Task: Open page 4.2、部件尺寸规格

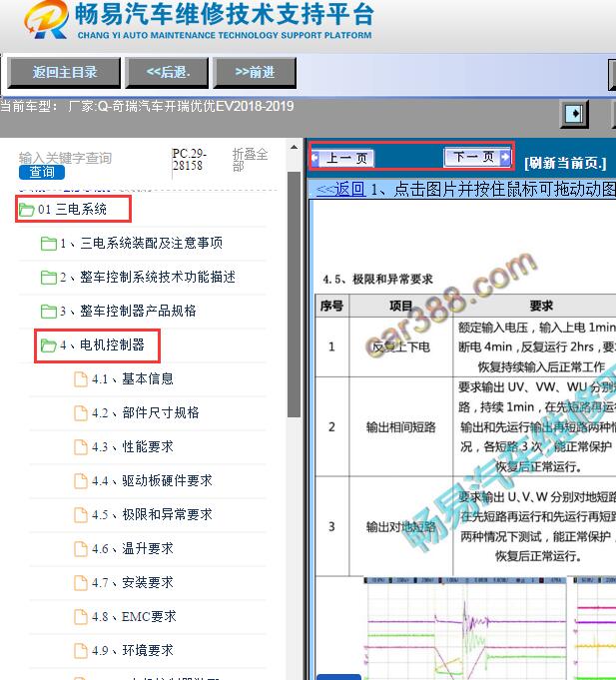Action: 146,412
